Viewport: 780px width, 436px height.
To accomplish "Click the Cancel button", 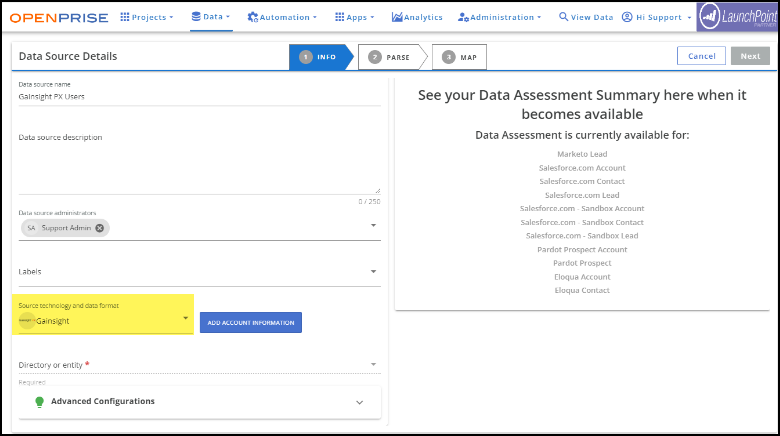I will [701, 56].
